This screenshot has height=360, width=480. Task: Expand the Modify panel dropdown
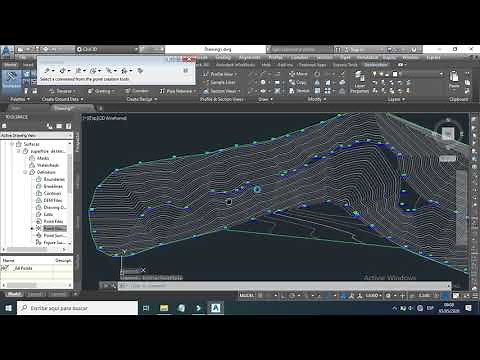point(317,99)
